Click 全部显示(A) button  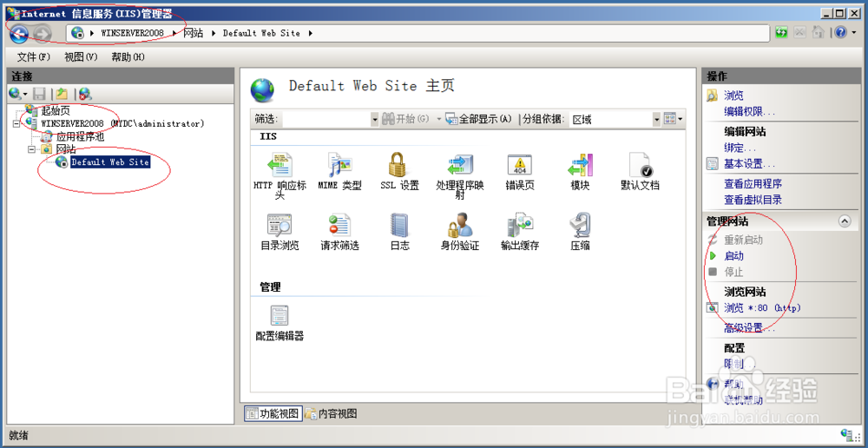[x=479, y=119]
